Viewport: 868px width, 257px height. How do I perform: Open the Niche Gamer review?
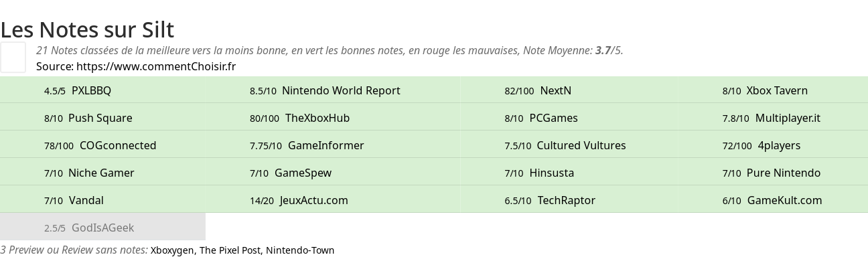pyautogui.click(x=101, y=173)
